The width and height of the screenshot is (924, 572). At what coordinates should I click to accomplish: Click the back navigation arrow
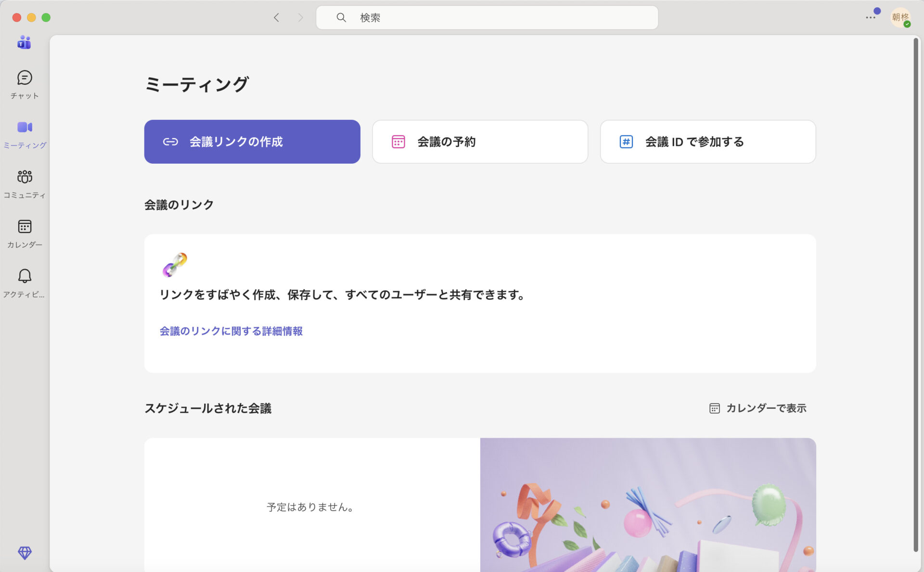click(x=277, y=17)
